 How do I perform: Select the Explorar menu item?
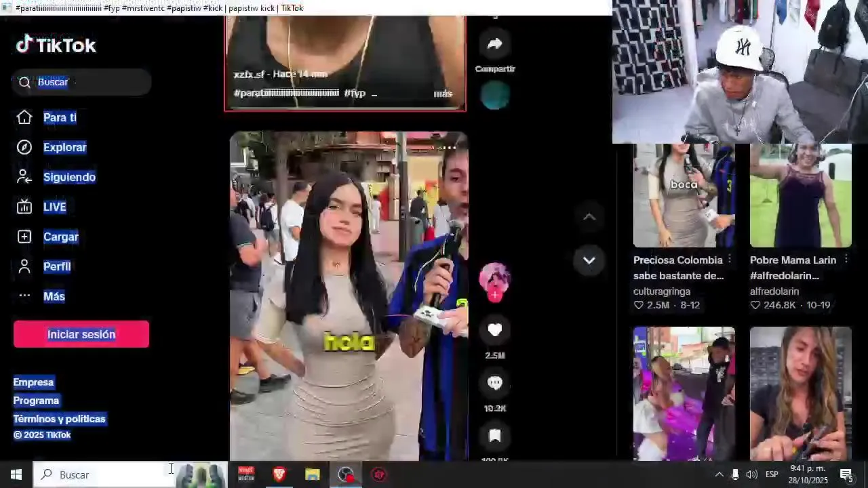tap(65, 147)
